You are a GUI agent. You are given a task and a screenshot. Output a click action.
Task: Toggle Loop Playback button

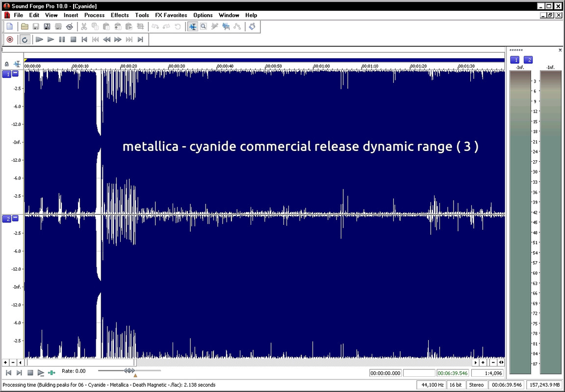tap(25, 40)
